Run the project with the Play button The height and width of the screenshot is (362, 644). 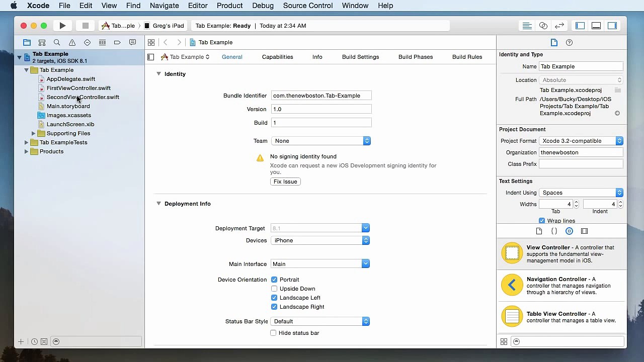tap(62, 26)
